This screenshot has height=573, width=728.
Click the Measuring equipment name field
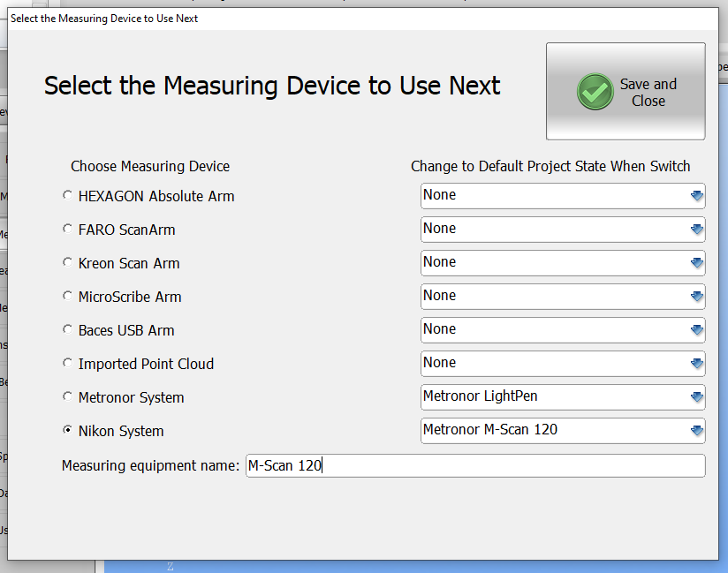tap(475, 465)
